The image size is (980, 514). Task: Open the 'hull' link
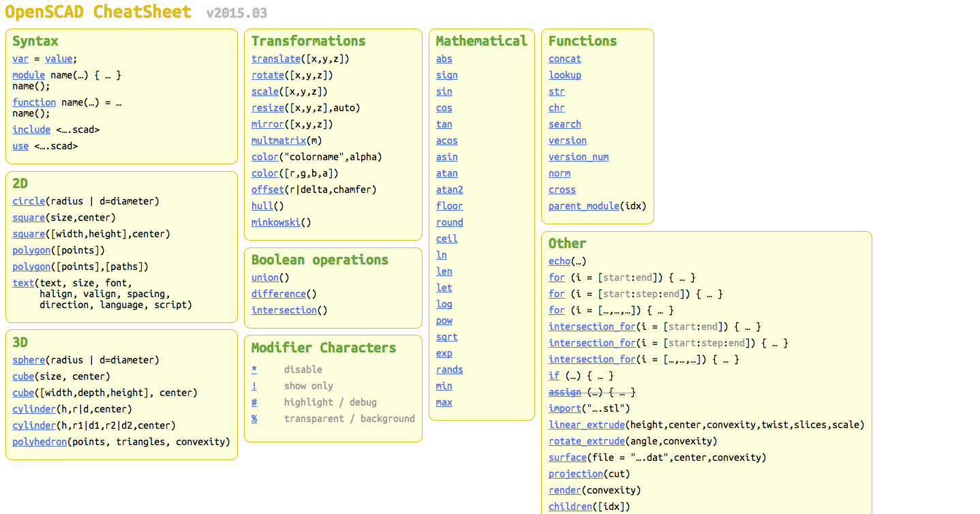[x=262, y=206]
